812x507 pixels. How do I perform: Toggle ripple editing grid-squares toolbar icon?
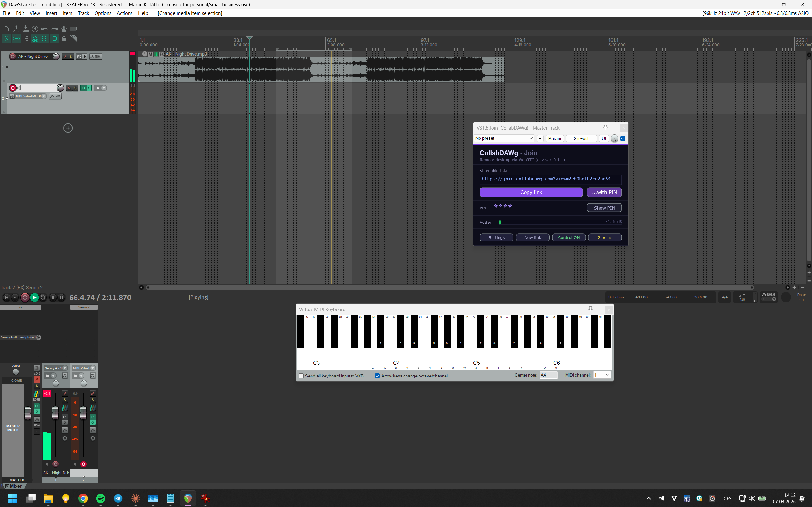[25, 38]
